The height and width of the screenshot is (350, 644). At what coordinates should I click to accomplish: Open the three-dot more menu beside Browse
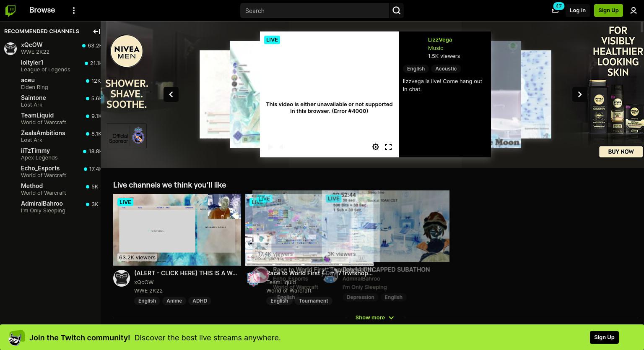tap(74, 10)
